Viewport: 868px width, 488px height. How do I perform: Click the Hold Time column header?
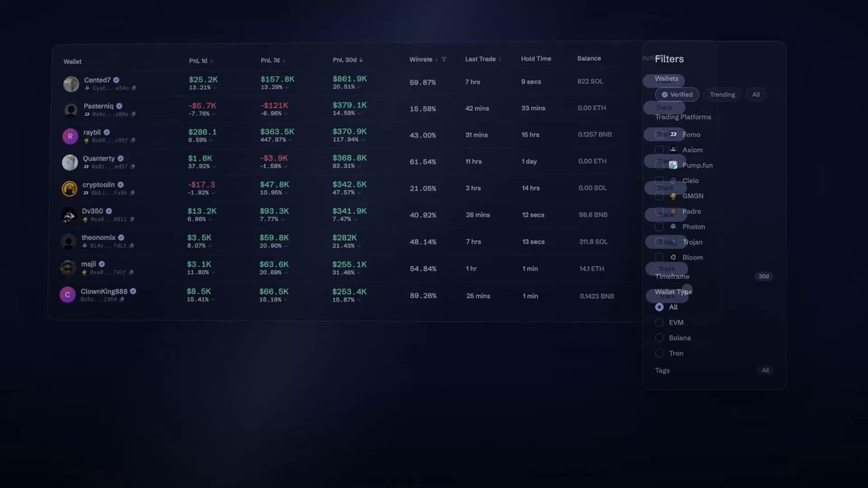536,59
